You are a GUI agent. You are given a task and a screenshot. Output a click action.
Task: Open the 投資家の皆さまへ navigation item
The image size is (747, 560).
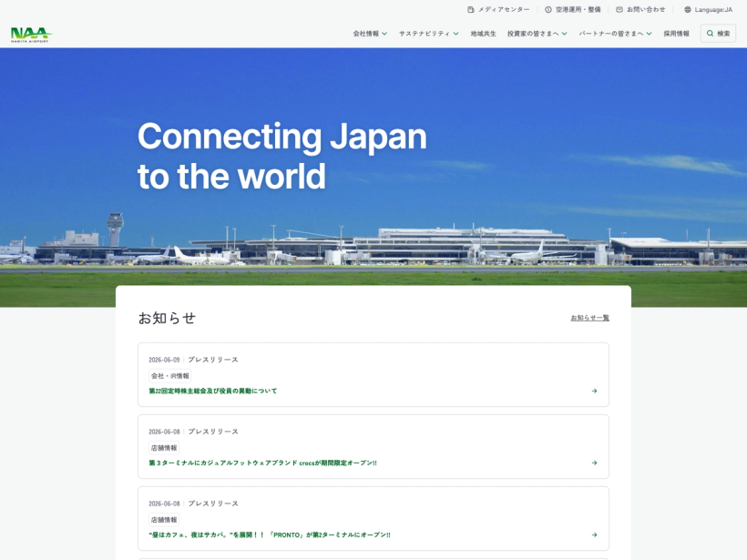click(x=537, y=34)
